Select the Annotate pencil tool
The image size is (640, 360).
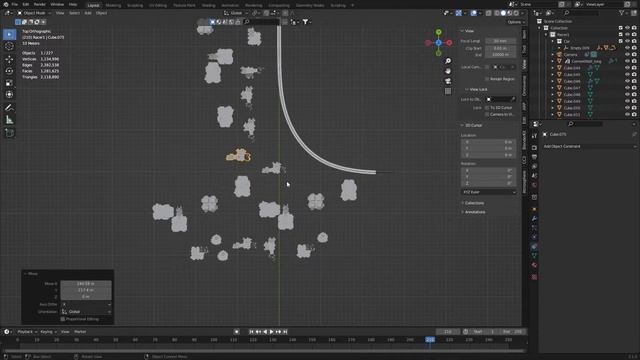pos(9,108)
